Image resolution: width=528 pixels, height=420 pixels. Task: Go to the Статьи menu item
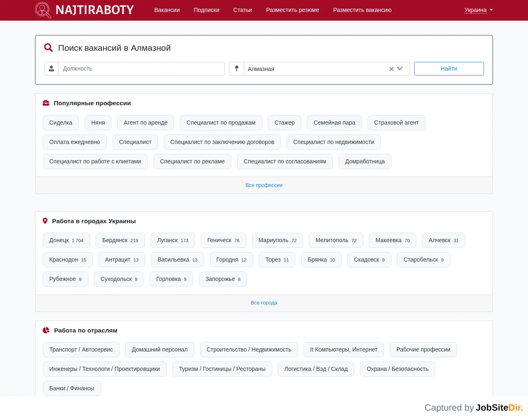(x=243, y=10)
